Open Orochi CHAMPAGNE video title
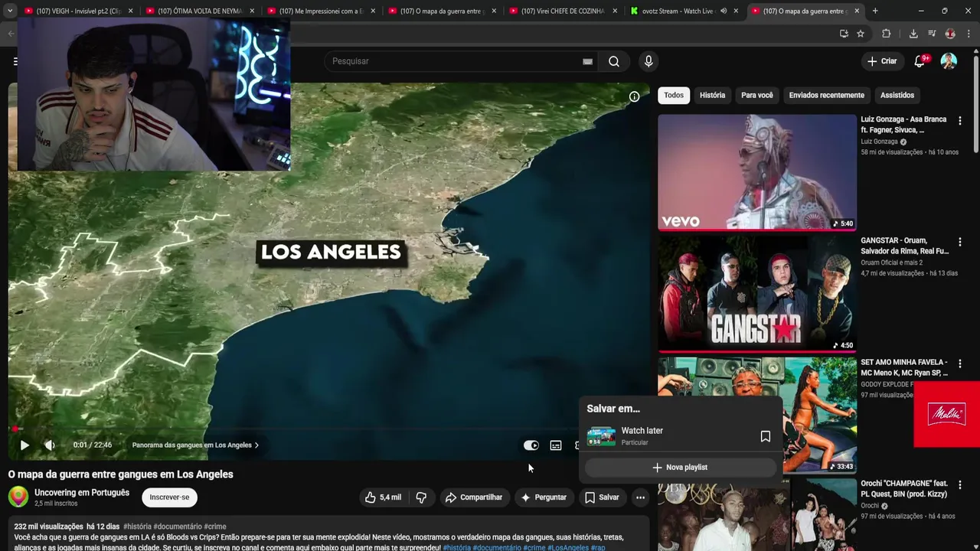This screenshot has height=551, width=980. pos(904,489)
